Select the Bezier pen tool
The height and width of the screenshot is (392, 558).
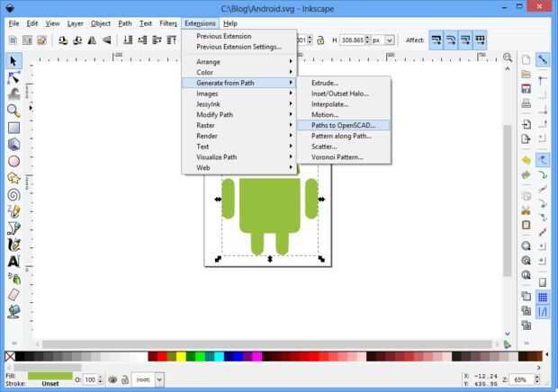pyautogui.click(x=13, y=227)
